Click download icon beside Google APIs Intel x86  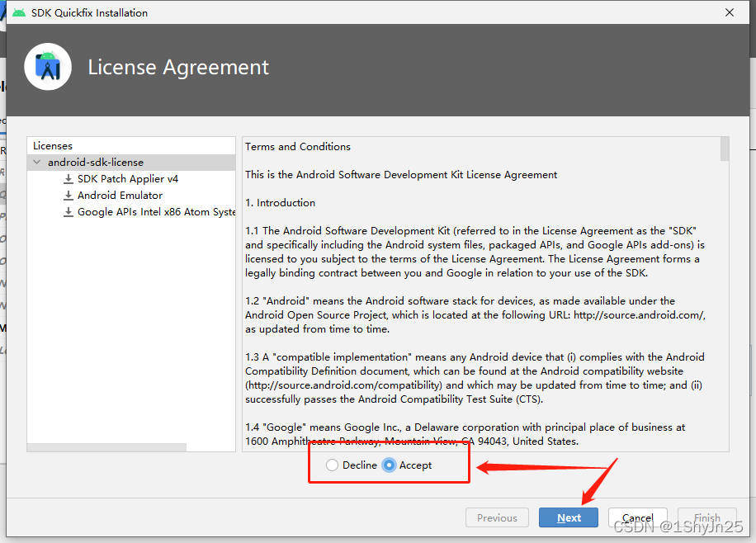[69, 212]
